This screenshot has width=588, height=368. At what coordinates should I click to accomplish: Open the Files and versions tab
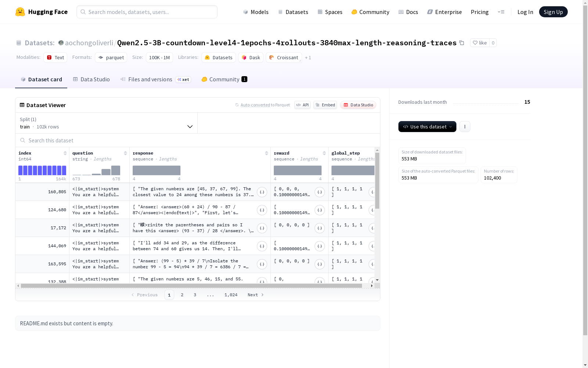(x=156, y=79)
